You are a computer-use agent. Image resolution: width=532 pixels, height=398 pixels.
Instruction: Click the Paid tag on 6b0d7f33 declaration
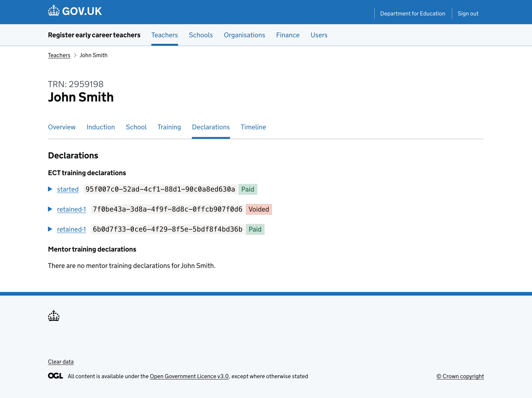tap(255, 229)
